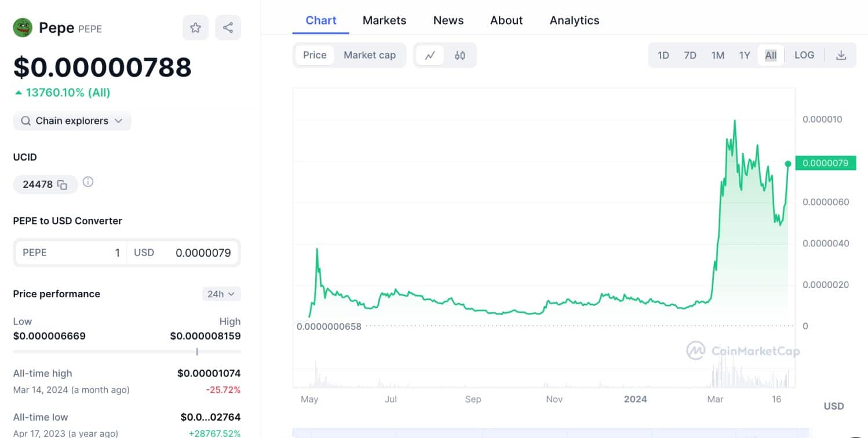Click the Pepe frog logo icon

pyautogui.click(x=23, y=27)
